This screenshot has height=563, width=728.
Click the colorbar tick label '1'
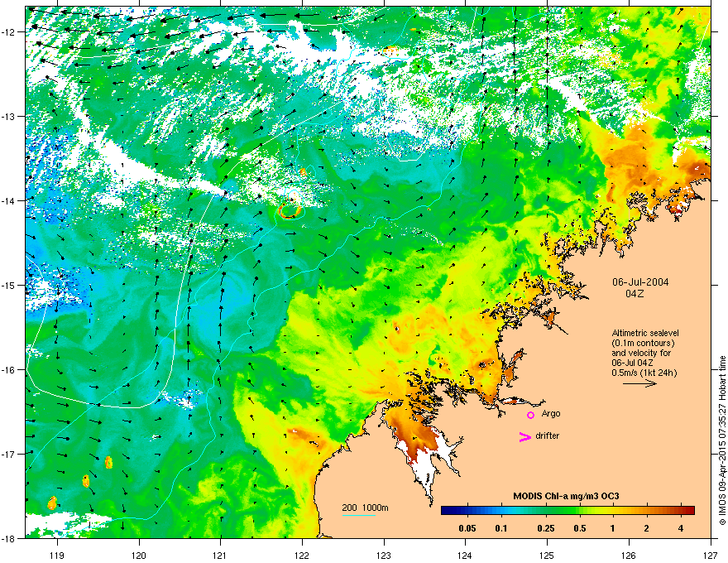[x=613, y=528]
